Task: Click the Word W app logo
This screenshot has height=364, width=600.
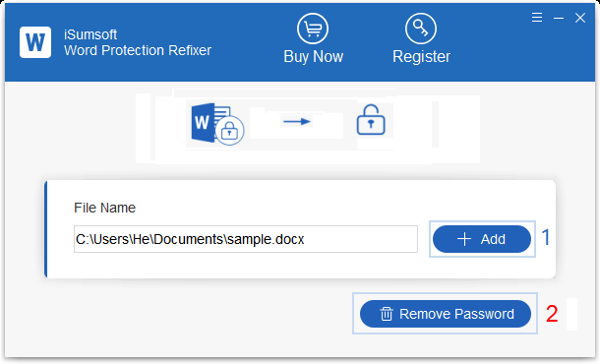Action: pyautogui.click(x=35, y=42)
